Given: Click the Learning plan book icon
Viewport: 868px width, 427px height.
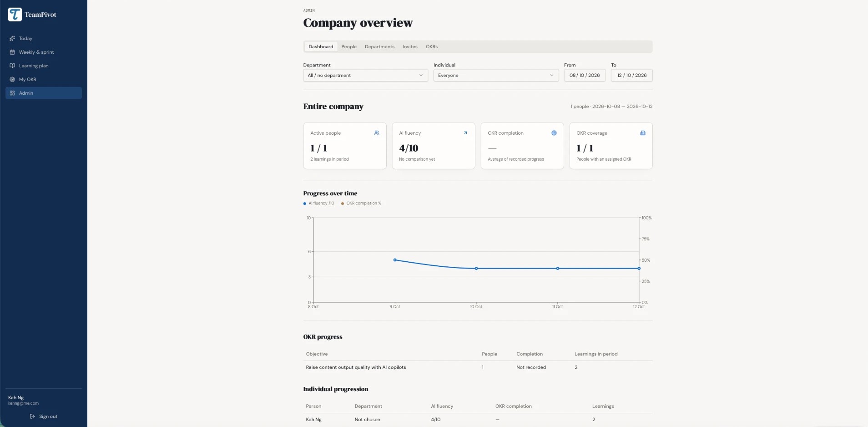Looking at the screenshot, I should (x=12, y=66).
